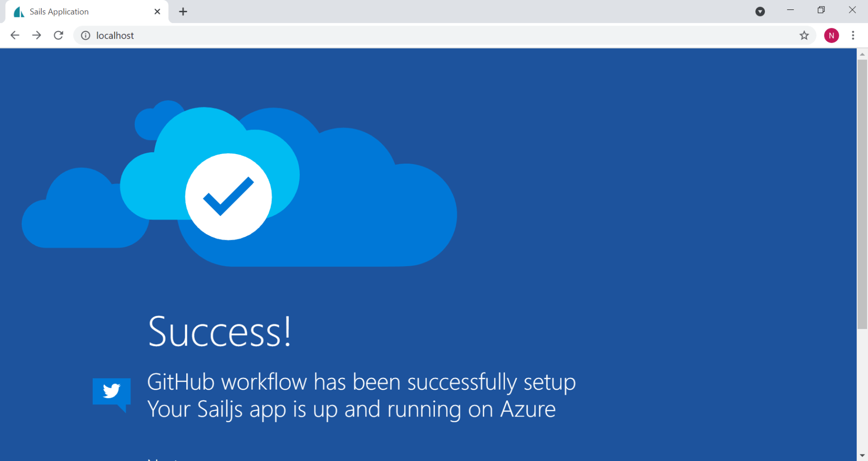Viewport: 868px width, 461px height.
Task: Click the browser forward arrow button
Action: [x=36, y=35]
